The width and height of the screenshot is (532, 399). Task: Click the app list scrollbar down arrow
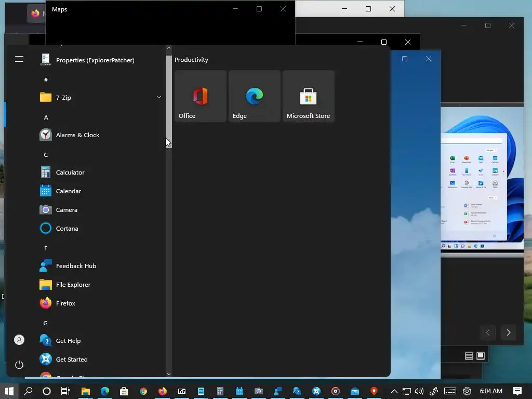point(169,374)
